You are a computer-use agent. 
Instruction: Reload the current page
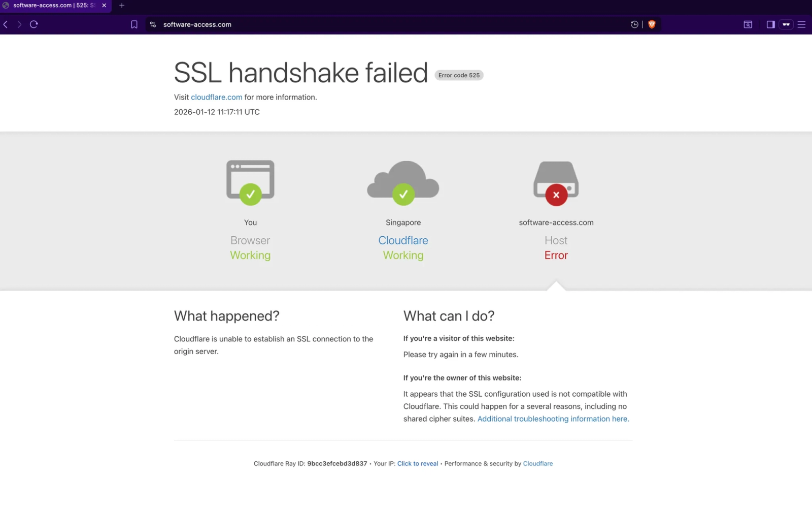coord(33,24)
